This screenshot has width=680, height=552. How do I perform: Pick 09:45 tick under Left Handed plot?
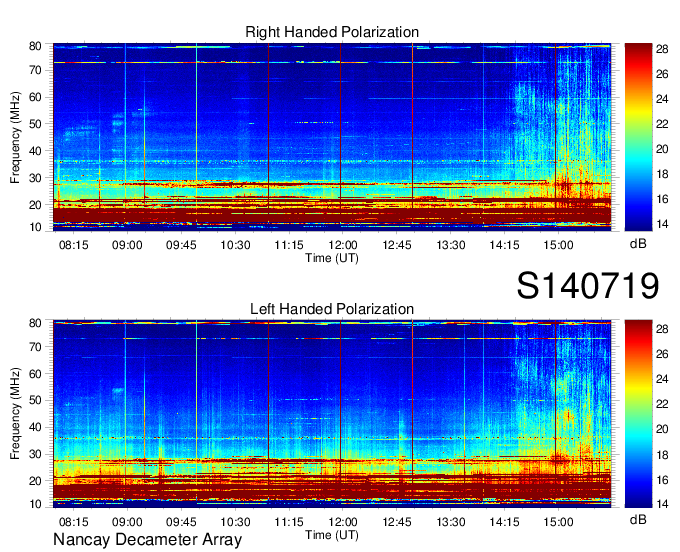pyautogui.click(x=181, y=522)
